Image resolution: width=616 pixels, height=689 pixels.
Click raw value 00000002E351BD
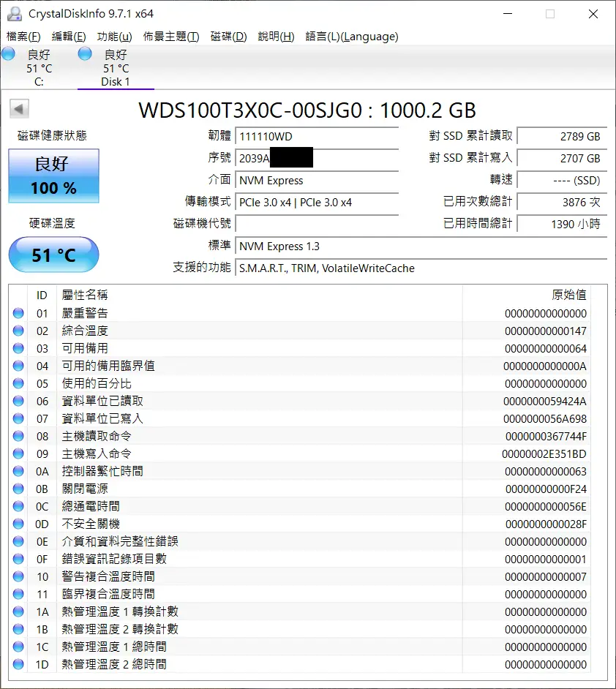tap(544, 454)
